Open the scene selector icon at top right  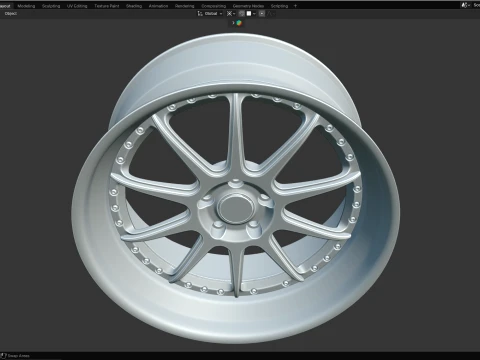[x=466, y=5]
